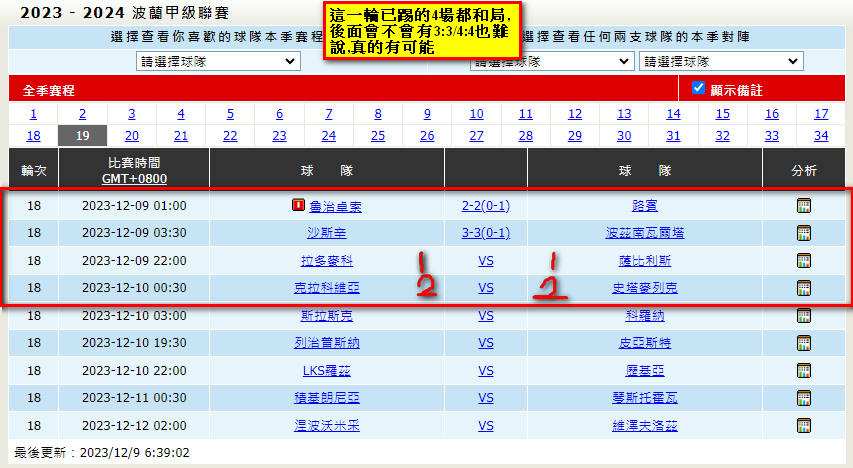Click analysis icon for LKS羅茲 match
Viewport: 853px width, 468px height.
[x=803, y=370]
